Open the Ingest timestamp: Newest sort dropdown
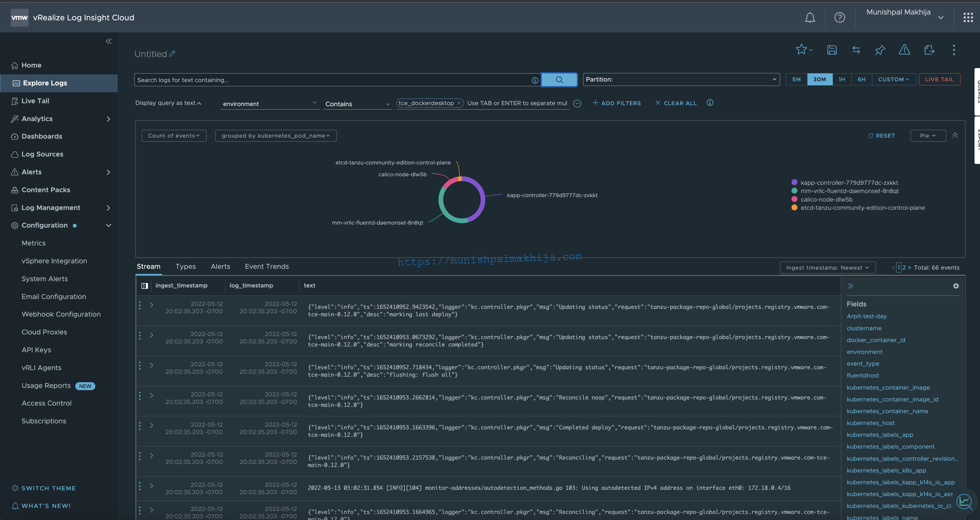 (x=828, y=267)
